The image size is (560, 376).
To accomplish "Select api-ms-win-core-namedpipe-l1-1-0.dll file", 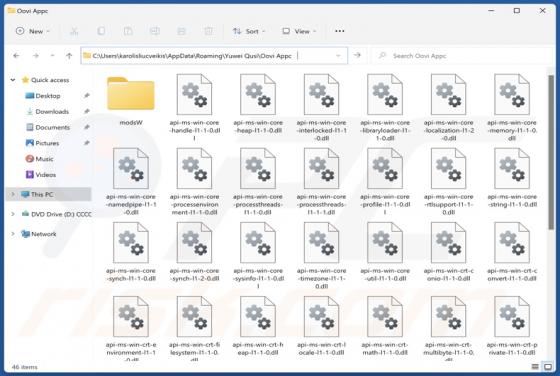I will pos(131,181).
